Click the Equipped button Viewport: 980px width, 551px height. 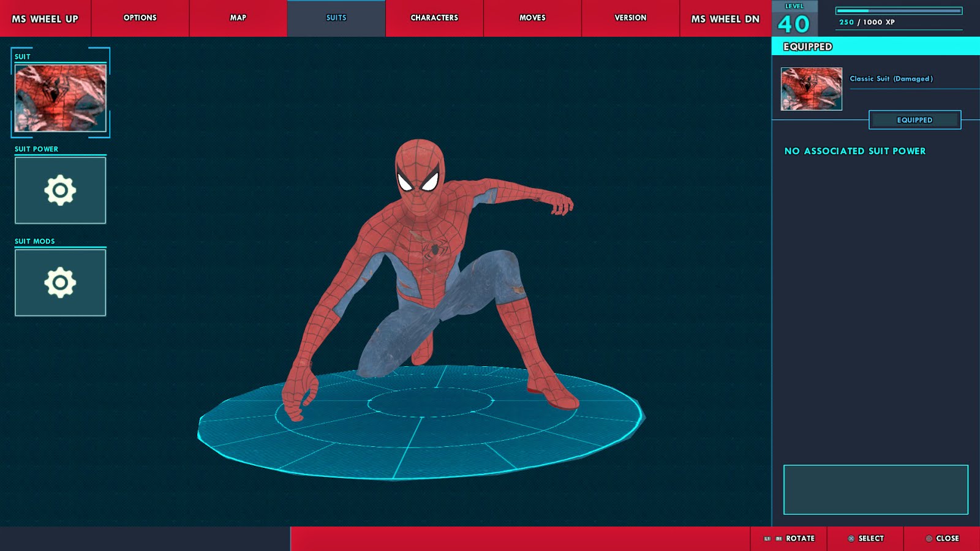(915, 120)
